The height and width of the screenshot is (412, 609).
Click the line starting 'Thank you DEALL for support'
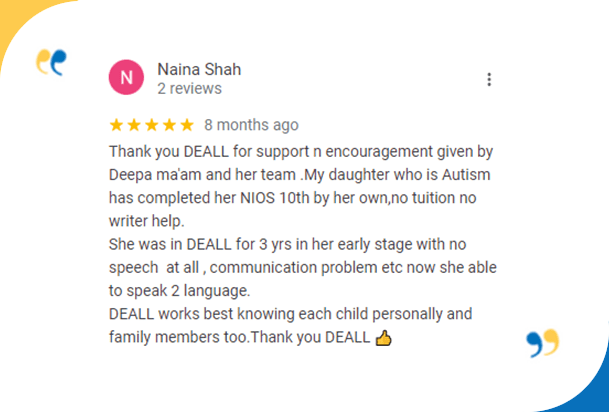click(x=300, y=151)
